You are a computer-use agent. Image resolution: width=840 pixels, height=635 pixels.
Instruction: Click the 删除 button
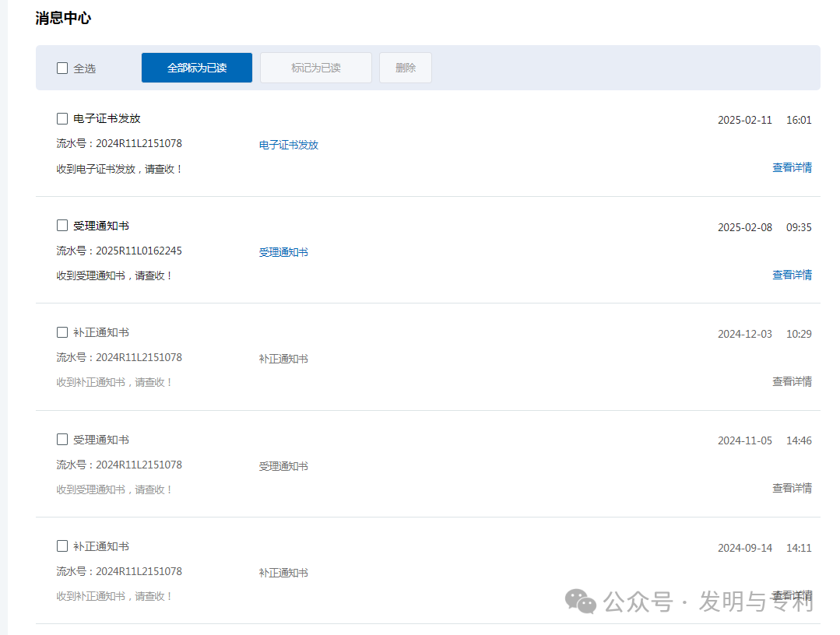coord(405,67)
